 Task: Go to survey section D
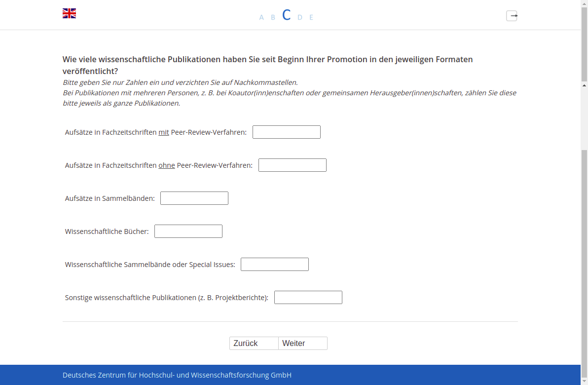coord(299,17)
